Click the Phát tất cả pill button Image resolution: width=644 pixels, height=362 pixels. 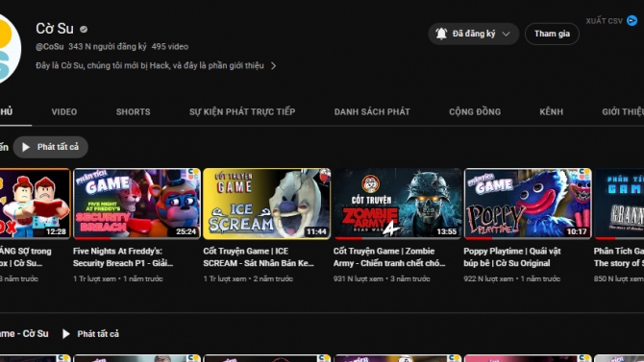click(x=51, y=147)
